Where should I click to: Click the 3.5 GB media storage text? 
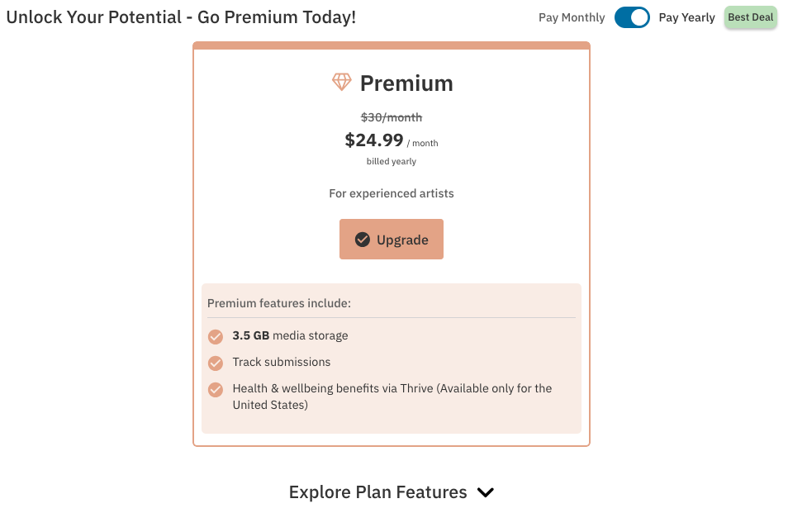[x=290, y=335]
